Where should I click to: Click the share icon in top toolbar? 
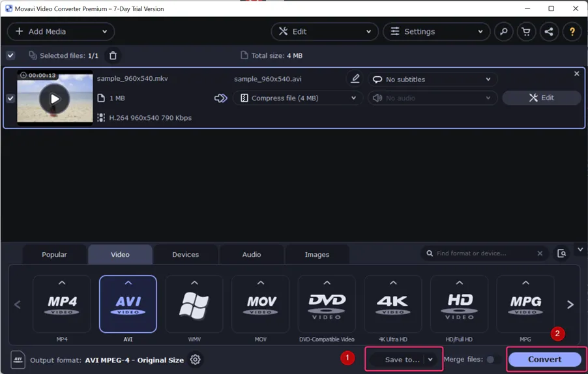click(x=549, y=31)
